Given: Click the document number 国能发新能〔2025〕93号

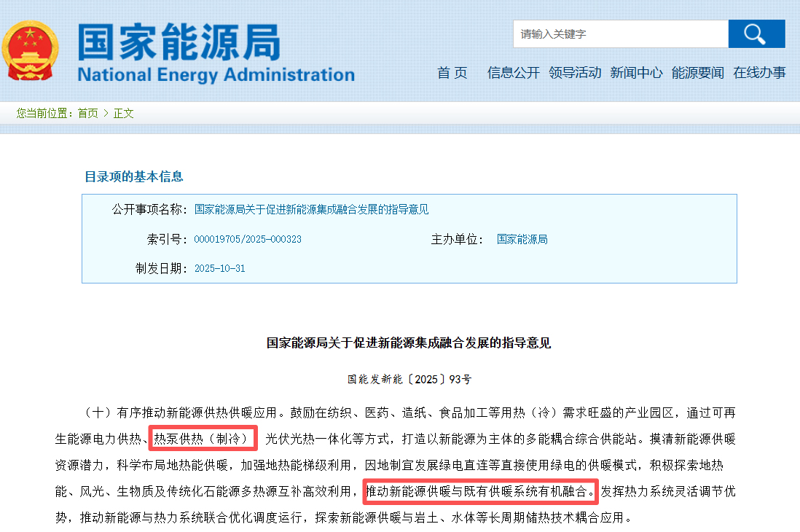Looking at the screenshot, I should point(408,377).
